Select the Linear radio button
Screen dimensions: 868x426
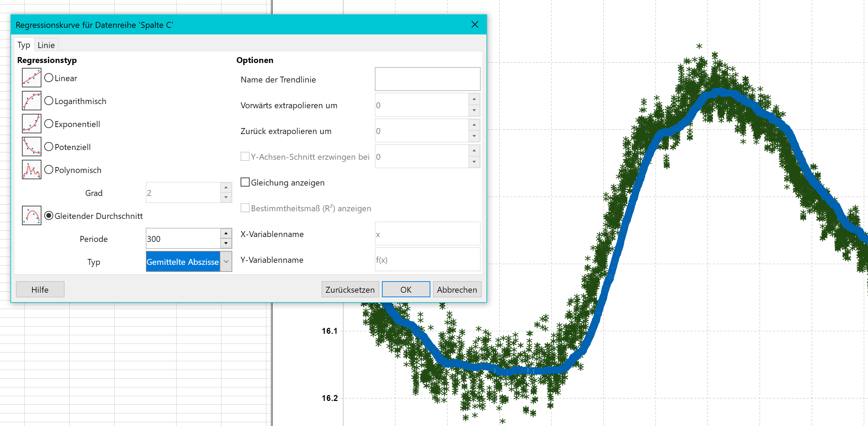(x=49, y=78)
